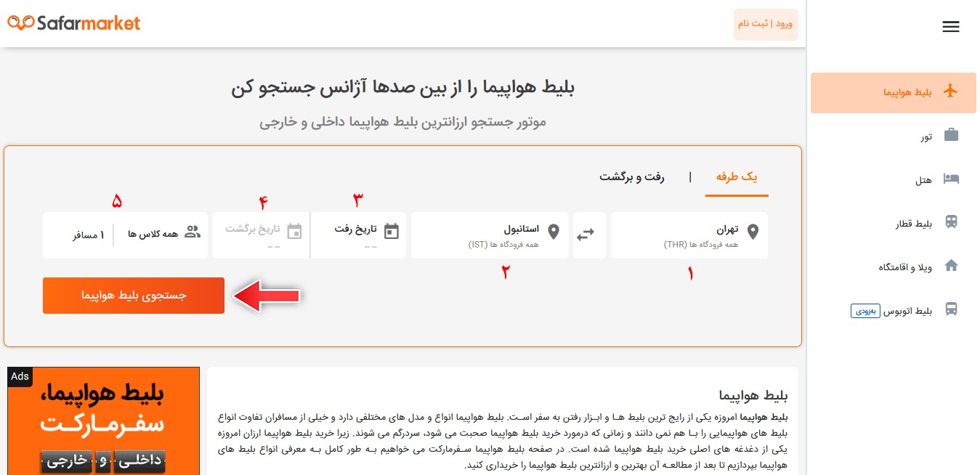Open destination field استانبول (IST)
980x475 pixels.
(490, 235)
